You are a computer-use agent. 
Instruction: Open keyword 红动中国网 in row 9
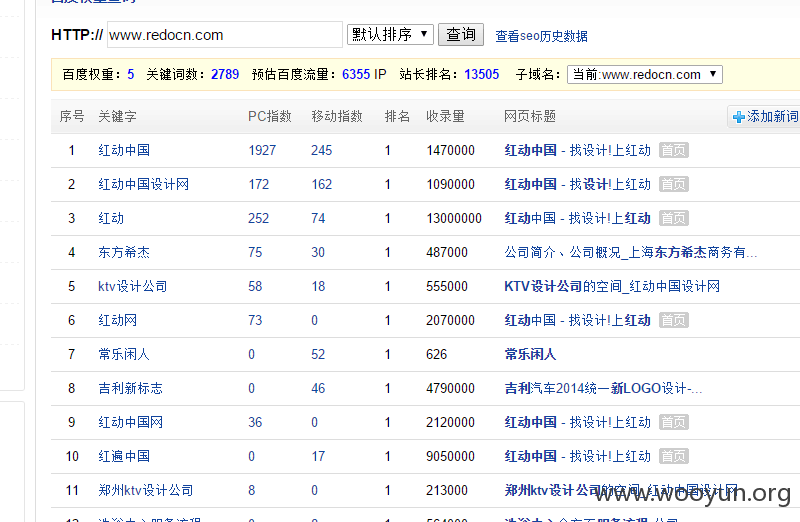[x=131, y=422]
